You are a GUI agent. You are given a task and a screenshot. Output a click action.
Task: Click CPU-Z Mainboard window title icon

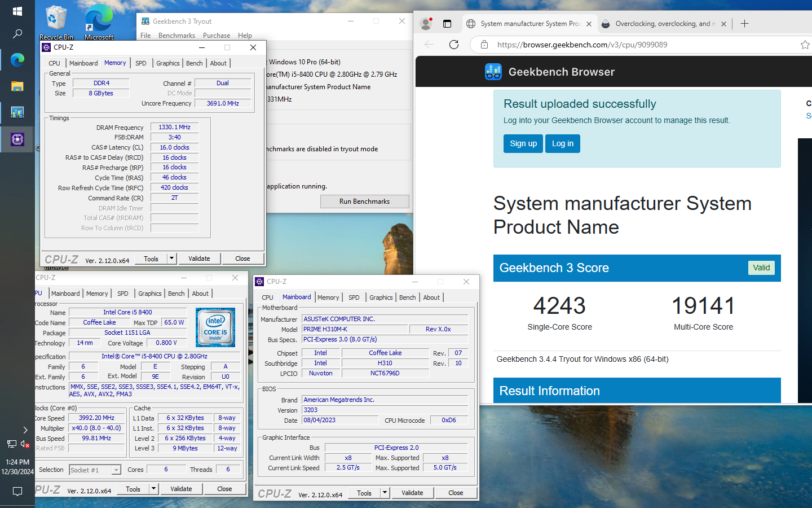click(x=259, y=282)
